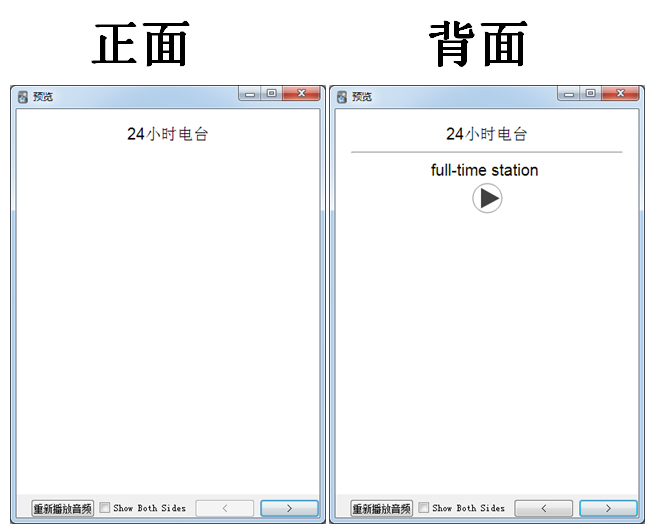The width and height of the screenshot is (650, 527).
Task: Close the left 预览 window
Action: click(301, 94)
